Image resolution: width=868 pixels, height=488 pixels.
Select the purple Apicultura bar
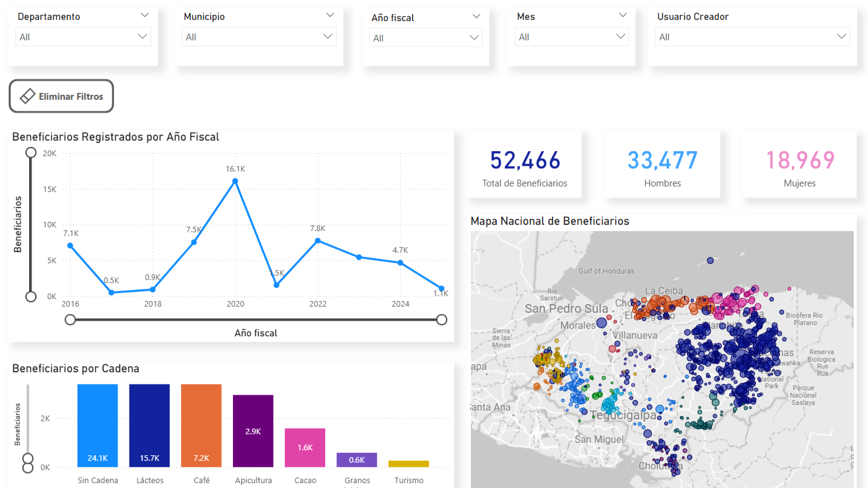click(x=253, y=430)
